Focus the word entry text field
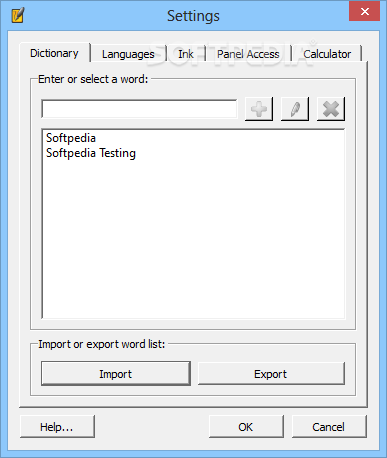Screen dimensions: 387x458 coord(139,109)
